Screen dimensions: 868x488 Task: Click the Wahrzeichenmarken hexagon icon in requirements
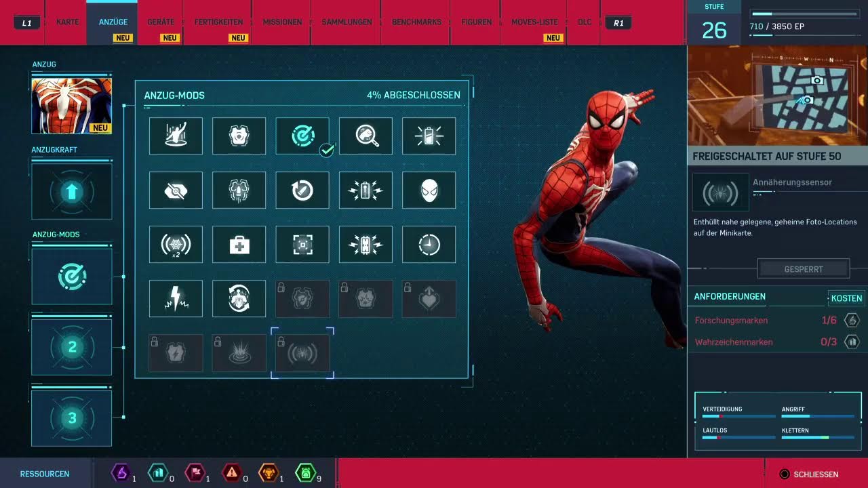point(851,342)
